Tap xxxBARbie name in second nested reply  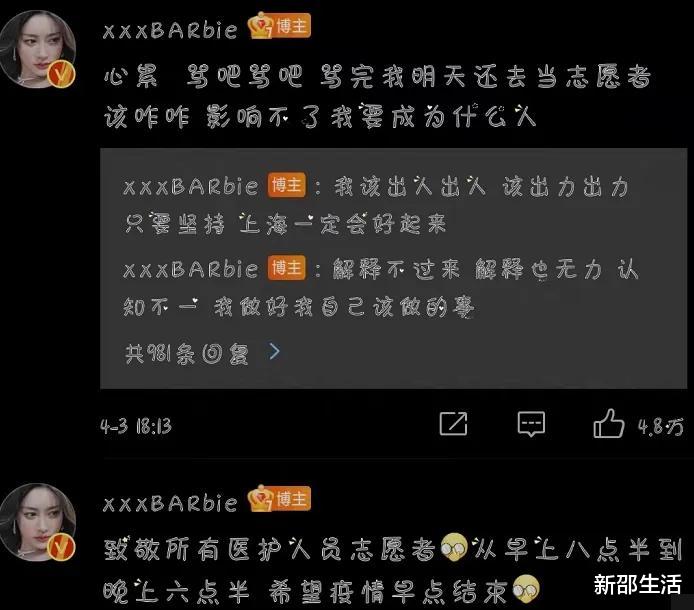tap(191, 269)
